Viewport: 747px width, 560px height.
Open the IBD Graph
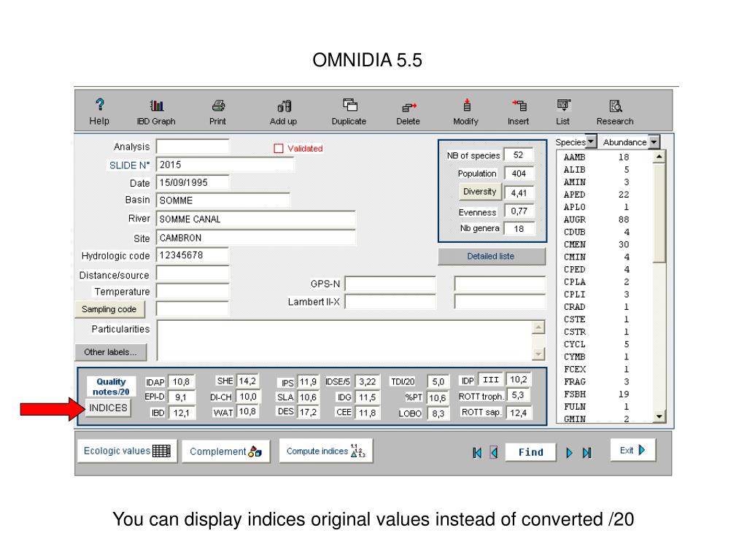(156, 112)
